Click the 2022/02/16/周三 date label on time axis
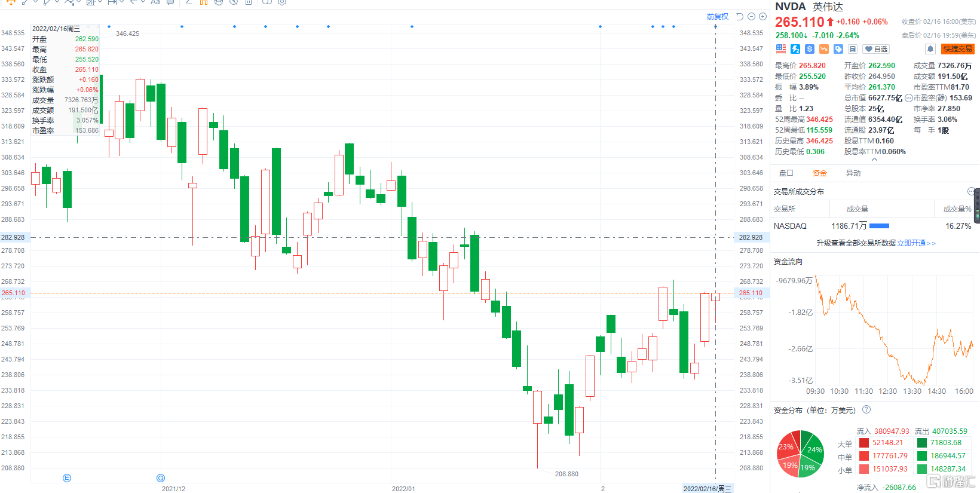 [708, 489]
